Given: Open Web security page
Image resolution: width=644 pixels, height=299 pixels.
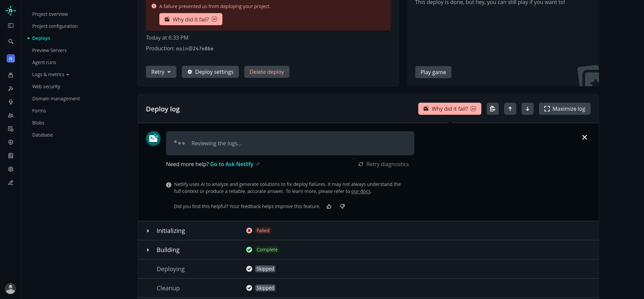Looking at the screenshot, I should point(46,87).
